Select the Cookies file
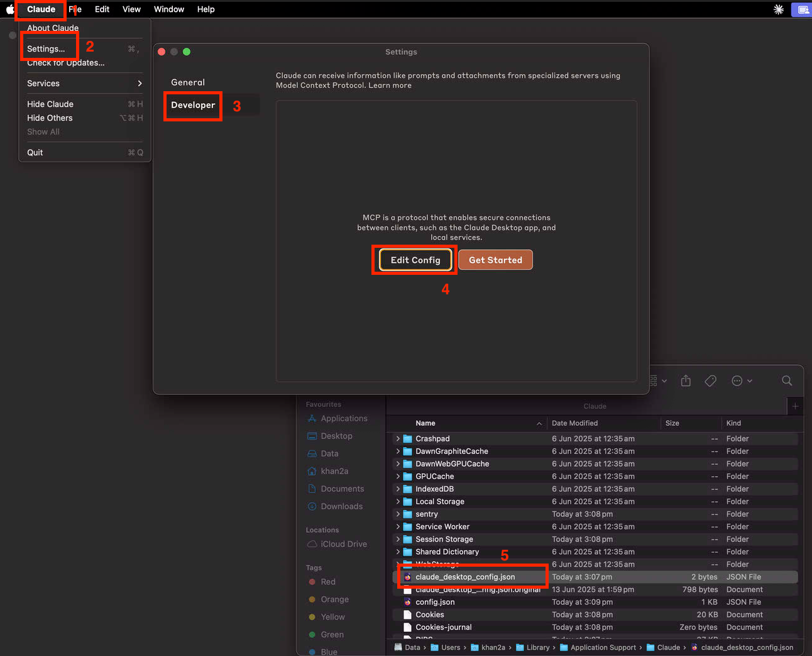Viewport: 812px width, 656px height. coord(595,614)
